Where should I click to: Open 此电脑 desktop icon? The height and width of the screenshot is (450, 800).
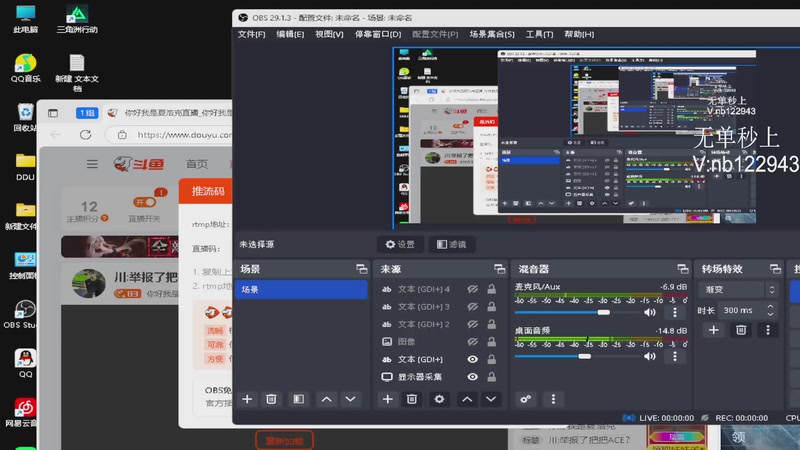[x=26, y=19]
